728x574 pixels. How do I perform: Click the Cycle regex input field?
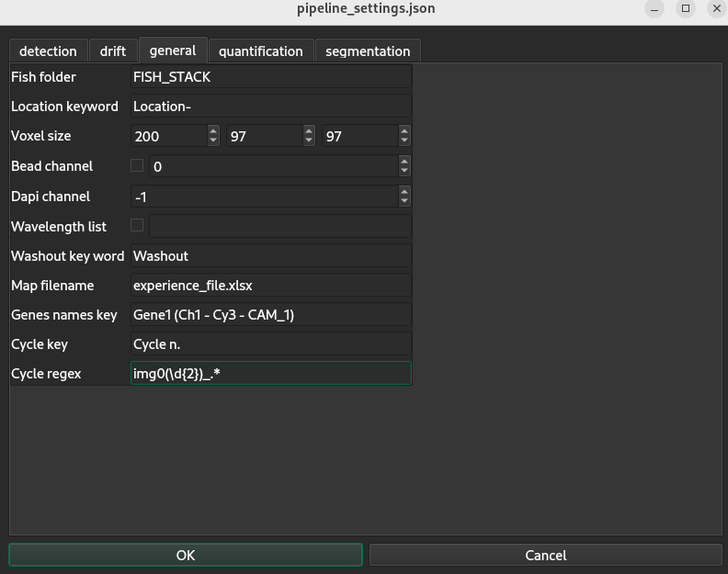(x=271, y=373)
